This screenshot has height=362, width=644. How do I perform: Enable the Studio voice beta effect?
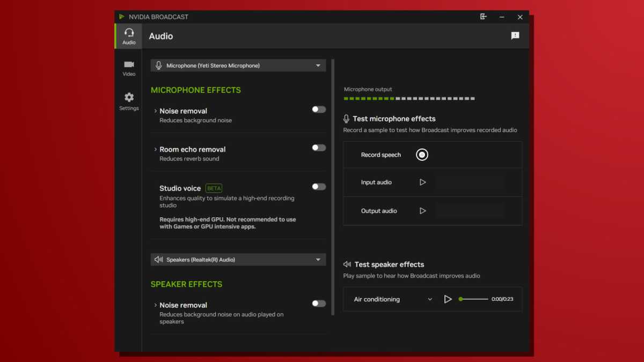318,187
